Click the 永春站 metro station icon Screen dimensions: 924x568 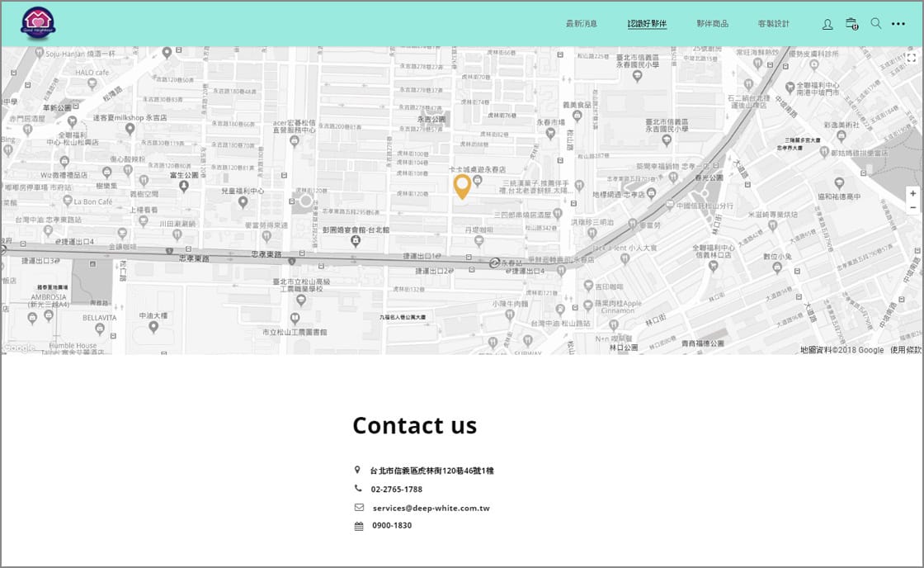click(494, 263)
